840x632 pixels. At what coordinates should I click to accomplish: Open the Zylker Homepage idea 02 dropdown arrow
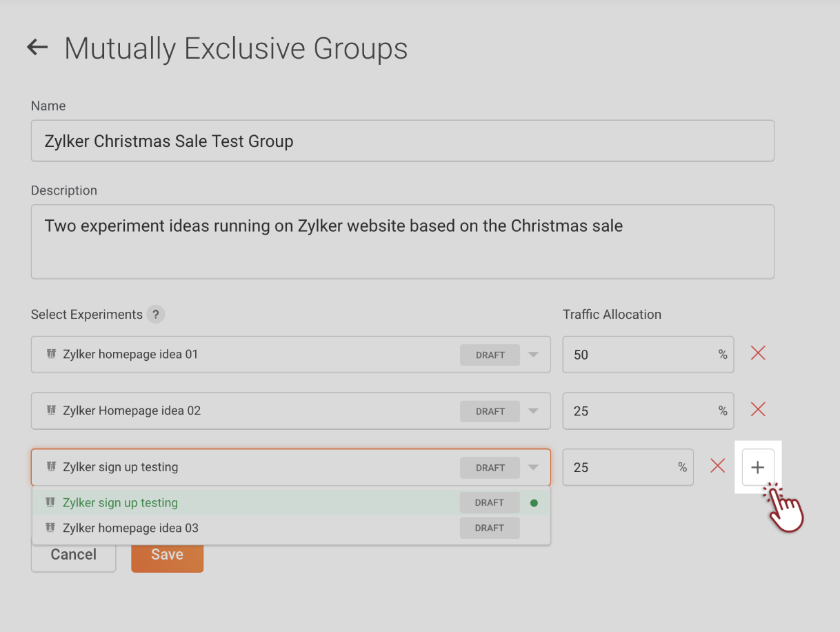click(533, 411)
